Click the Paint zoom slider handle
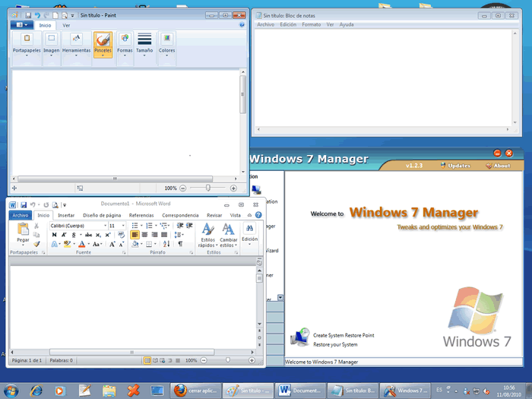The image size is (532, 399). (x=208, y=188)
